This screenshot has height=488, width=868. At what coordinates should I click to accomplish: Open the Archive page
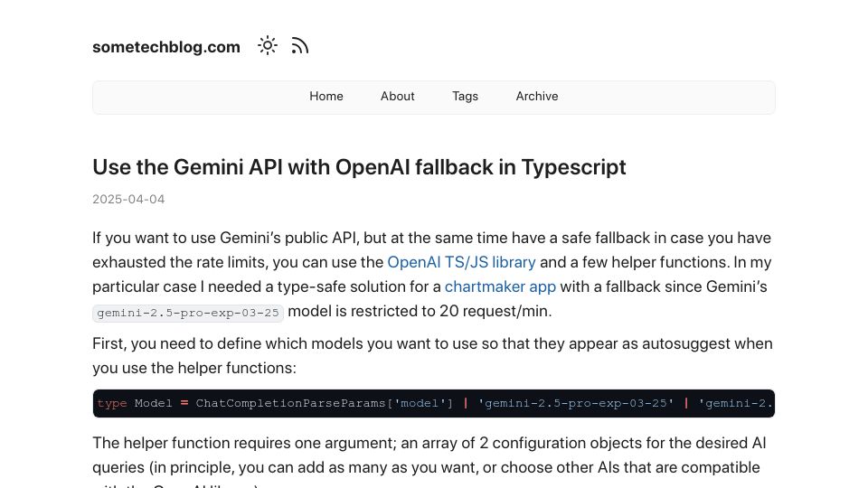tap(537, 97)
